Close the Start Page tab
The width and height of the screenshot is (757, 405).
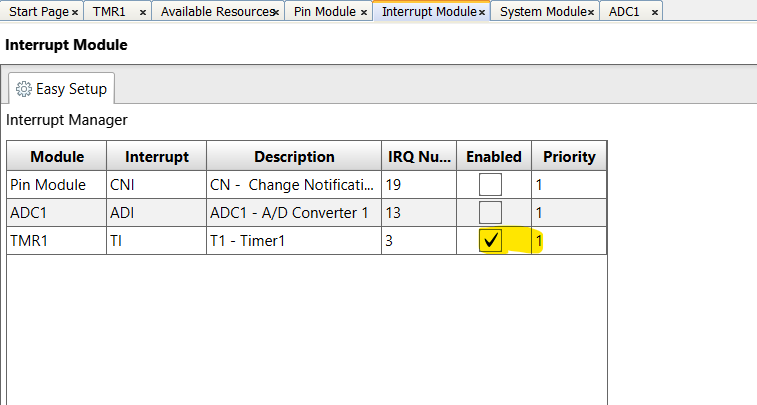point(75,12)
